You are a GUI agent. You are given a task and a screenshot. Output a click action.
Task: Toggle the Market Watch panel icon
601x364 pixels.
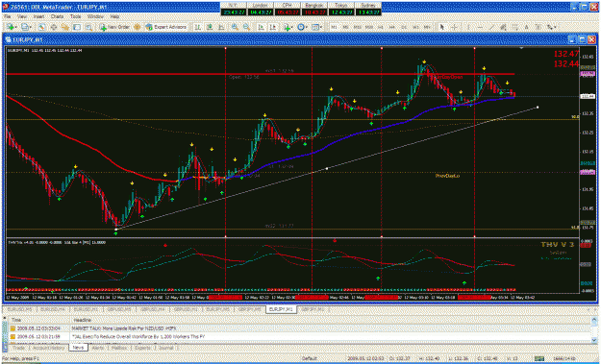click(41, 27)
